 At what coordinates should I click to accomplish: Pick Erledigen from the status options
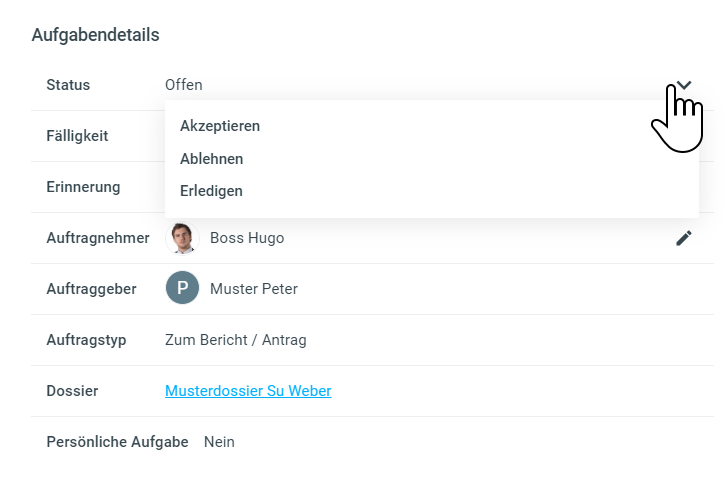tap(211, 191)
